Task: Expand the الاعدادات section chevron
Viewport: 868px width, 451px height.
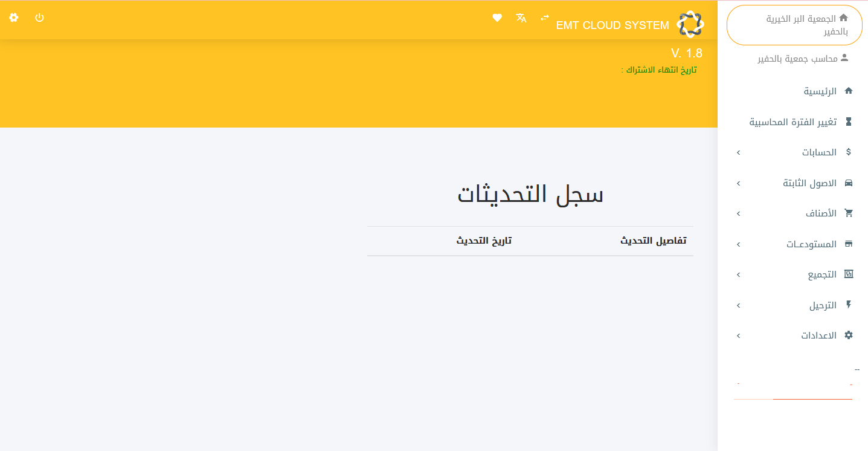Action: click(738, 335)
